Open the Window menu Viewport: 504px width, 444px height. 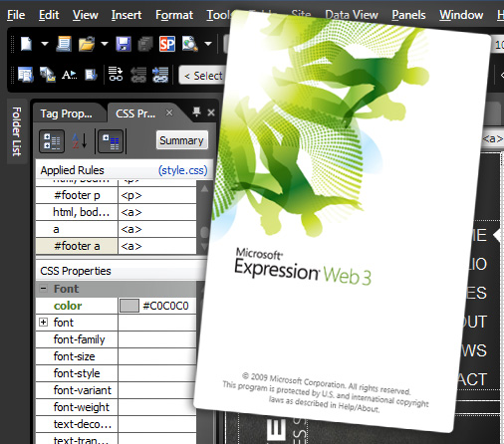click(x=461, y=15)
